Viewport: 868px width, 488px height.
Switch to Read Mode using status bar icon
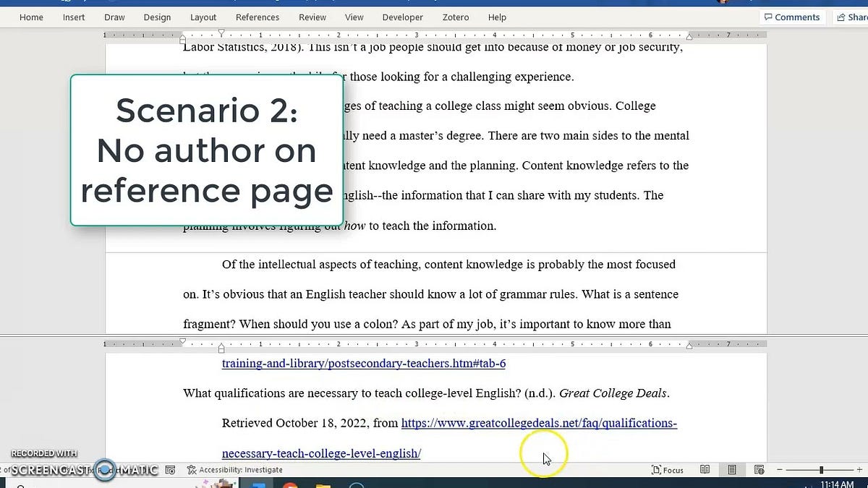pos(705,470)
